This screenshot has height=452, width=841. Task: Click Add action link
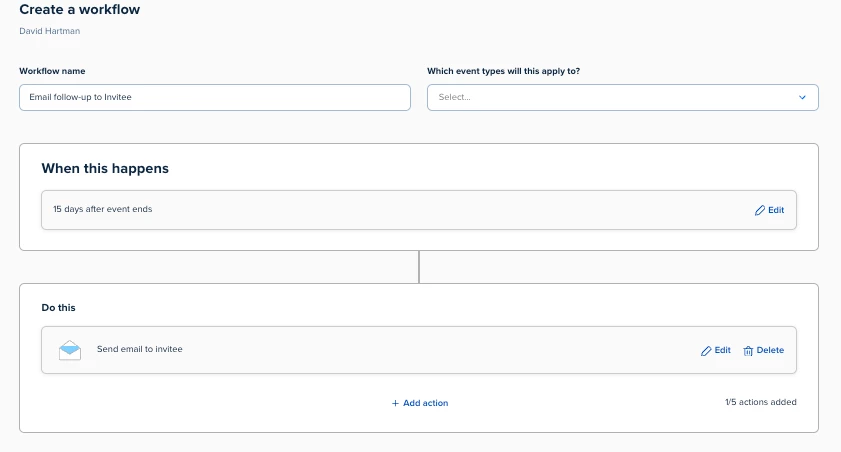point(419,403)
